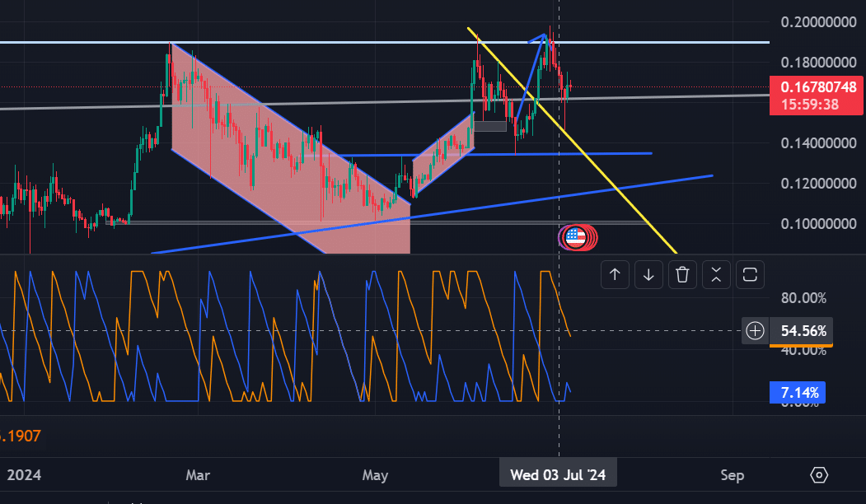
Task: Click the plus button beside 54.56%
Action: (755, 331)
